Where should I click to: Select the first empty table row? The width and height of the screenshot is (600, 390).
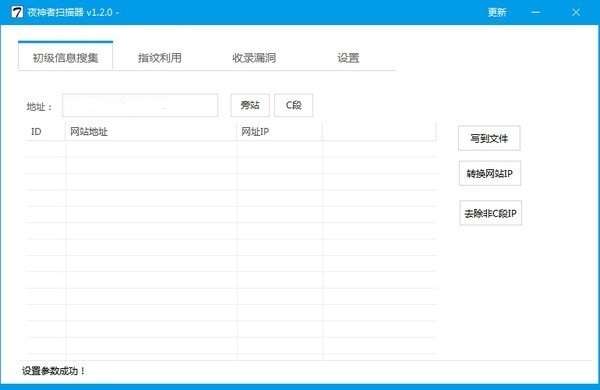(231, 149)
